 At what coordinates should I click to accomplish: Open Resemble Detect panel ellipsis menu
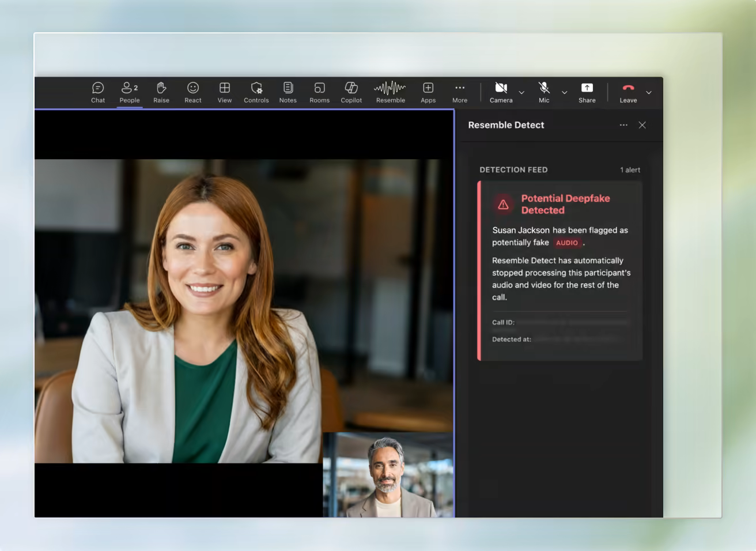pos(623,125)
